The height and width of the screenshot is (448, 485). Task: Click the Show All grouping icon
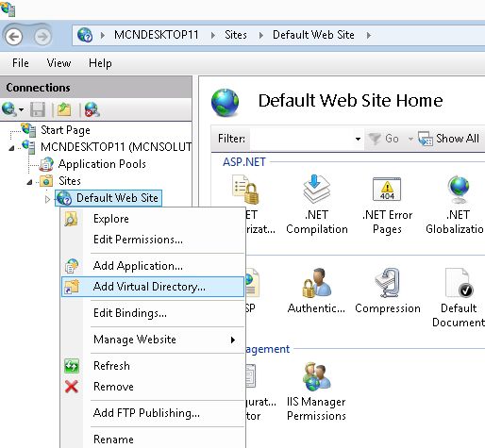click(x=426, y=139)
